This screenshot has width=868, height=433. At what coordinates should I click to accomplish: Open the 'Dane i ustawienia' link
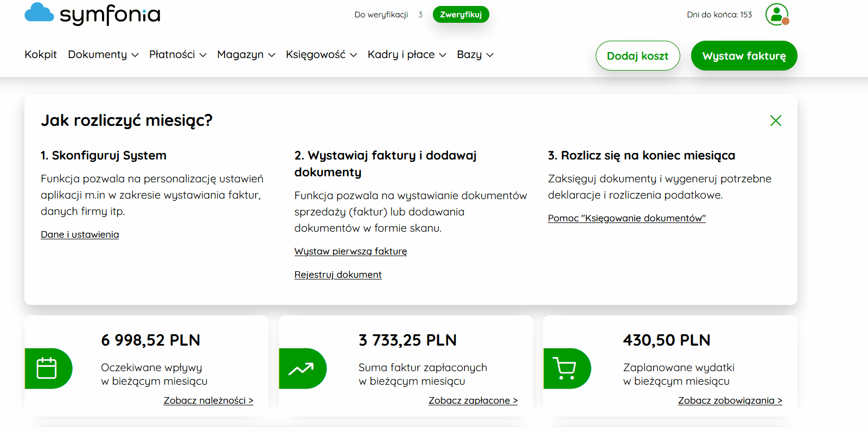80,234
